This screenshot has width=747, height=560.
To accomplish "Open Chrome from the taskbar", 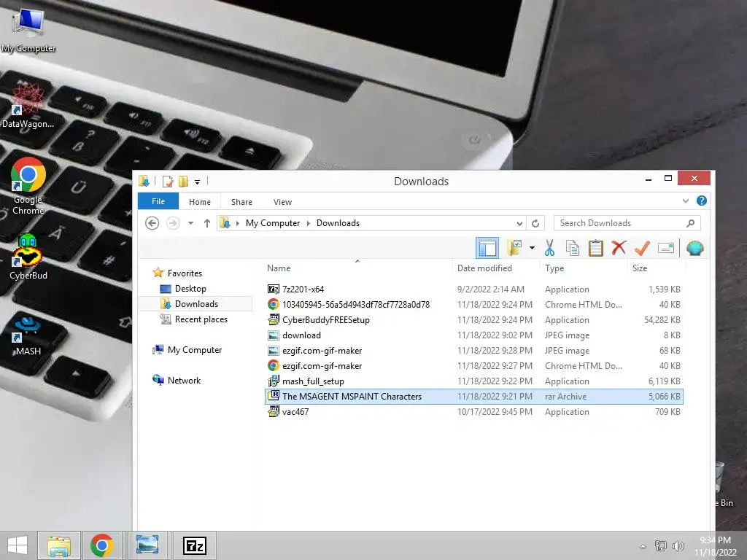I will pyautogui.click(x=102, y=545).
